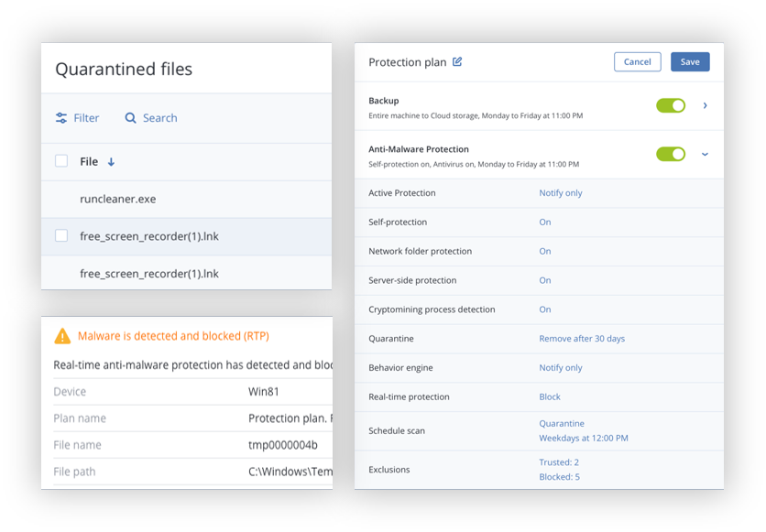The height and width of the screenshot is (532, 766).
Task: Click the 'File' column header label
Action: 89,161
